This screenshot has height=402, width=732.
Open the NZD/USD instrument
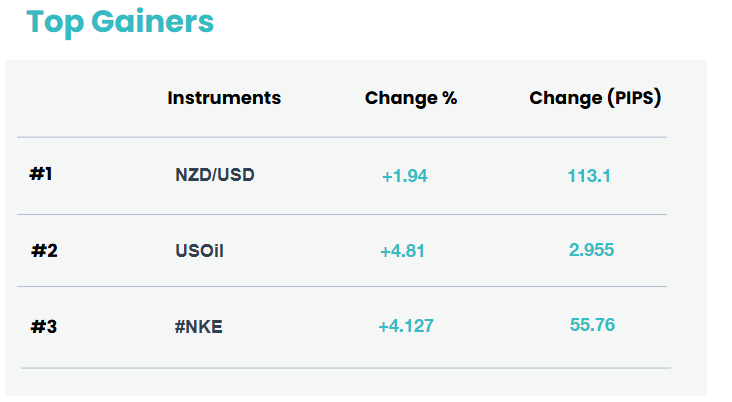pyautogui.click(x=215, y=175)
